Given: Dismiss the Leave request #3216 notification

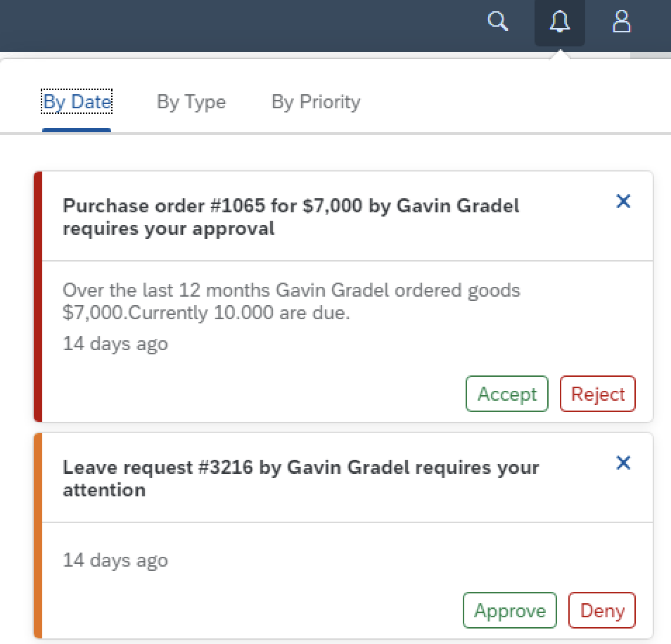Looking at the screenshot, I should click(x=623, y=463).
